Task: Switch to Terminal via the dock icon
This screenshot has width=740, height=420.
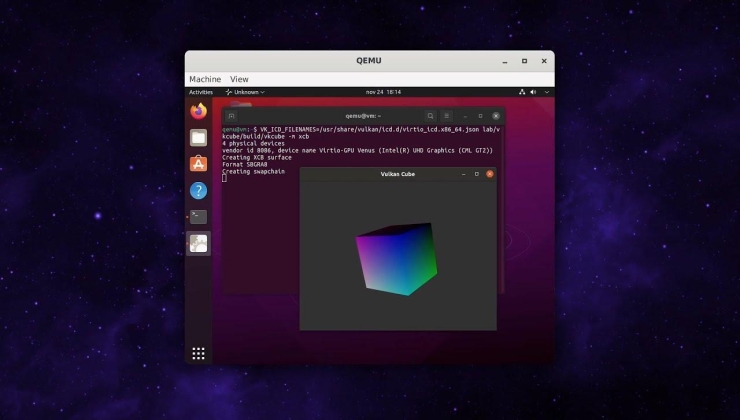Action: 198,216
